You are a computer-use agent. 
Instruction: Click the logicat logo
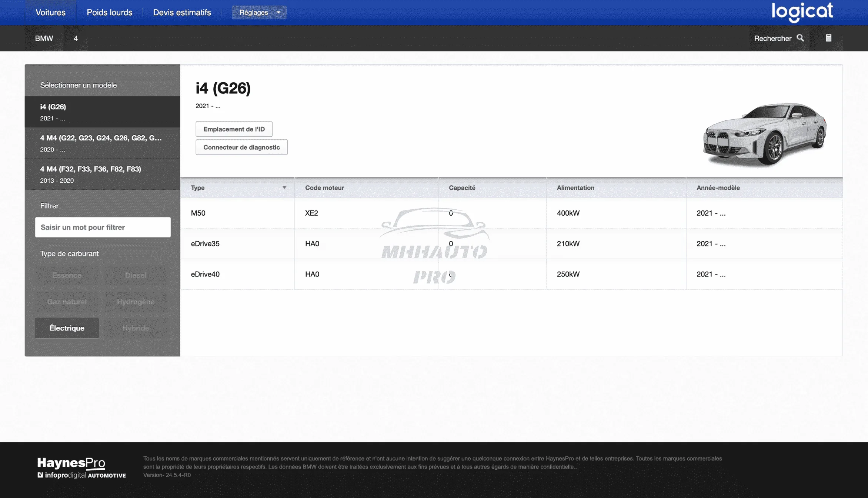click(802, 12)
